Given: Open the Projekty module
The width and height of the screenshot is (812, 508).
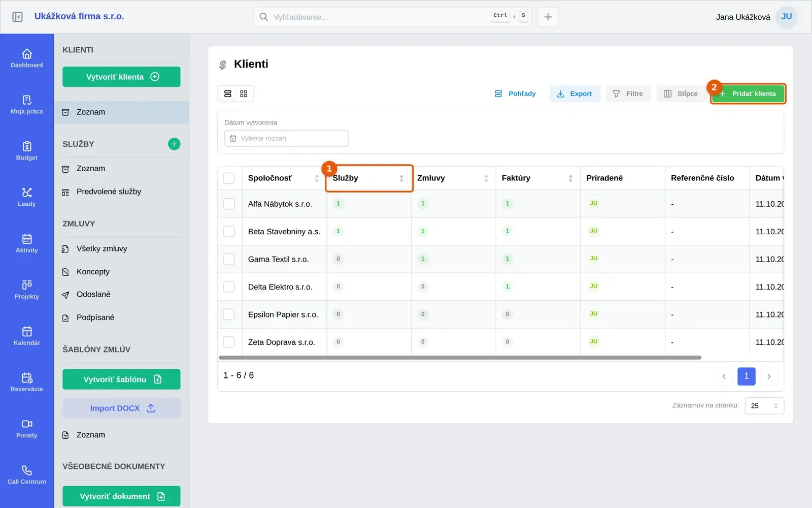Looking at the screenshot, I should [27, 289].
